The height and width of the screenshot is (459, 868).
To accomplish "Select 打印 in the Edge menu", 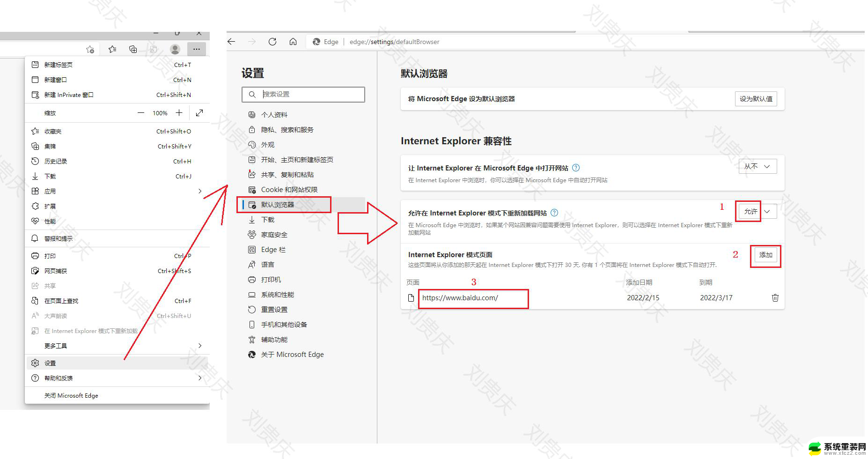I will pyautogui.click(x=117, y=256).
